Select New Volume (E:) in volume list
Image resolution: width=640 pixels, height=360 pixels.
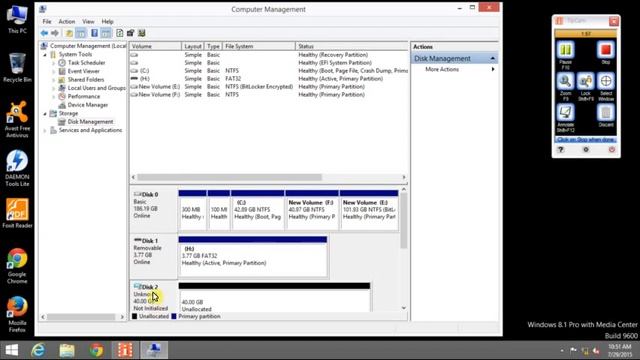pyautogui.click(x=269, y=87)
